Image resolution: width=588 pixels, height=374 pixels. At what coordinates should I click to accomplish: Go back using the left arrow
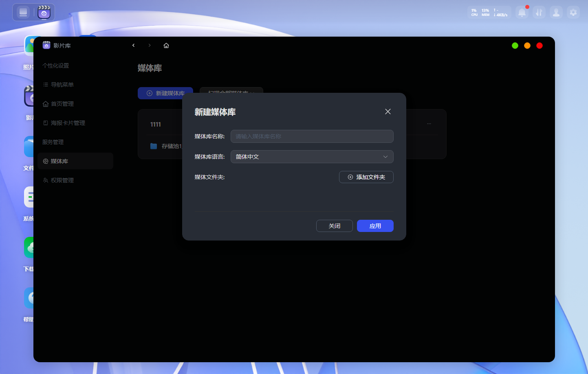pyautogui.click(x=133, y=46)
